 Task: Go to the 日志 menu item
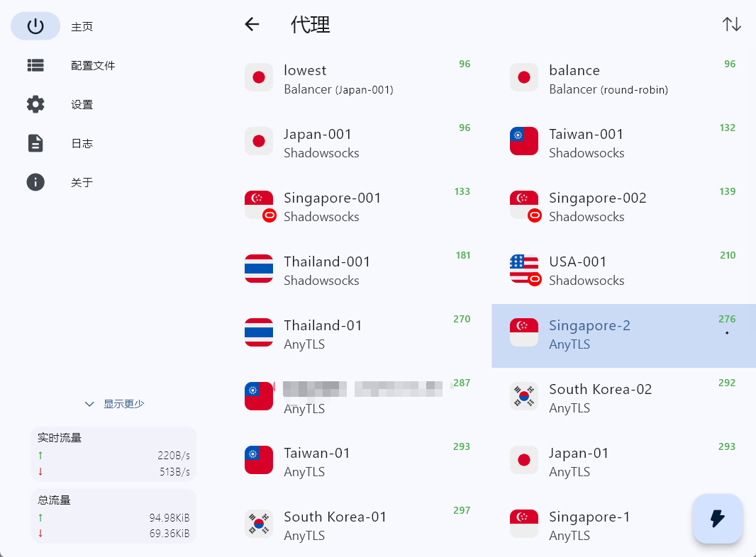coord(82,143)
